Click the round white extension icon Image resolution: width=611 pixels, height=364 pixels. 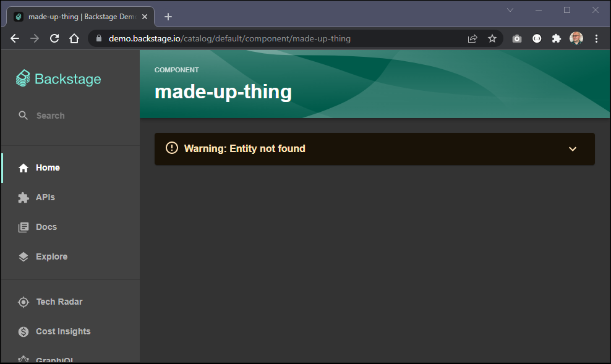[x=537, y=38]
